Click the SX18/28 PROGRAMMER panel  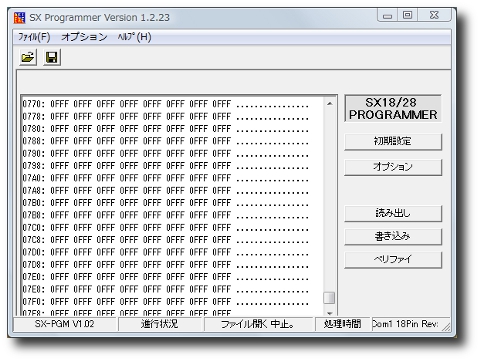pos(393,109)
